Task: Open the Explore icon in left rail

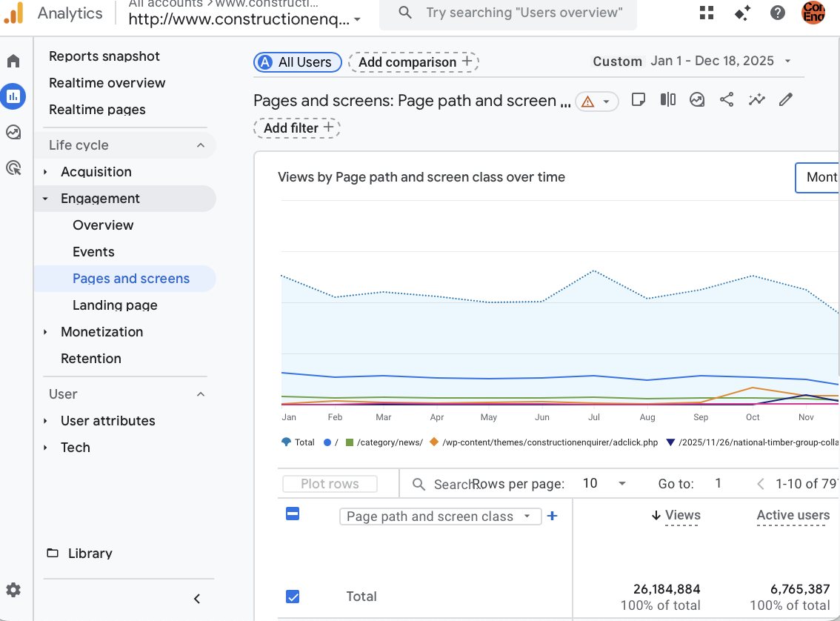Action: tap(13, 133)
